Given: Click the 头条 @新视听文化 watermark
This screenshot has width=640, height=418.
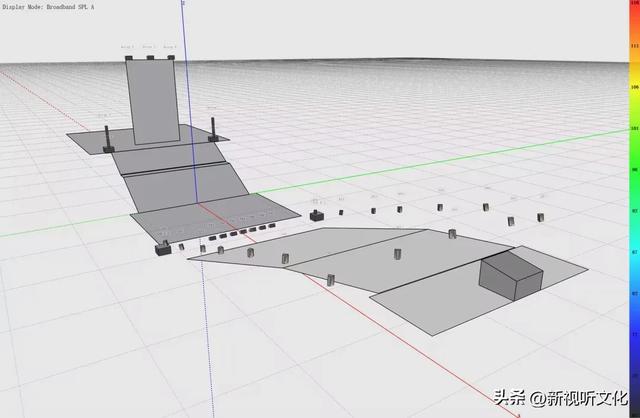Looking at the screenshot, I should click(x=560, y=398).
